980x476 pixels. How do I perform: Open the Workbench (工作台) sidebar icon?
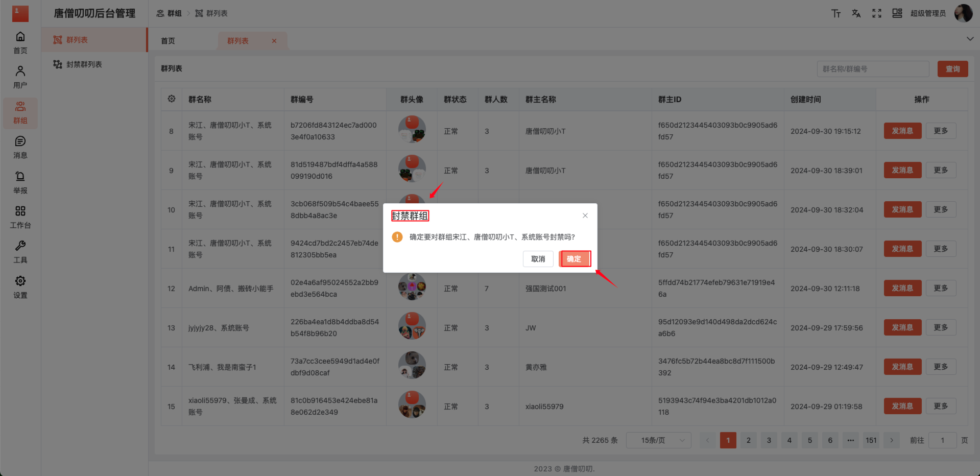20,217
